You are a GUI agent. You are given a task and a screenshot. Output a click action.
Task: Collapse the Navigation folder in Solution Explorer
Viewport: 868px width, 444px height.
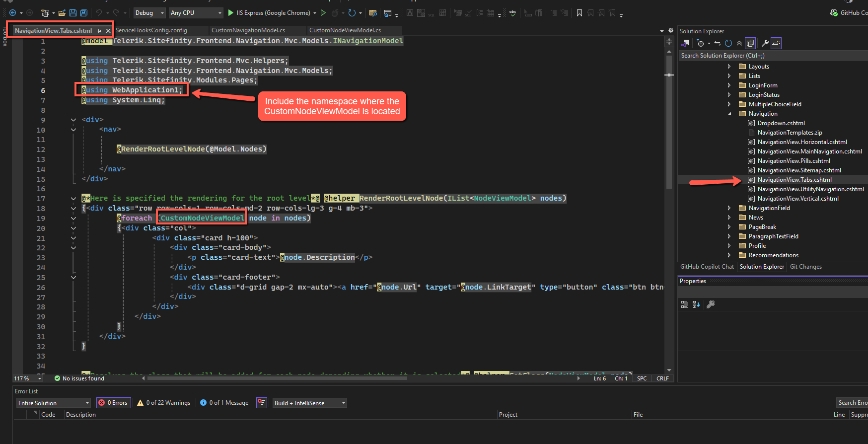(x=729, y=114)
